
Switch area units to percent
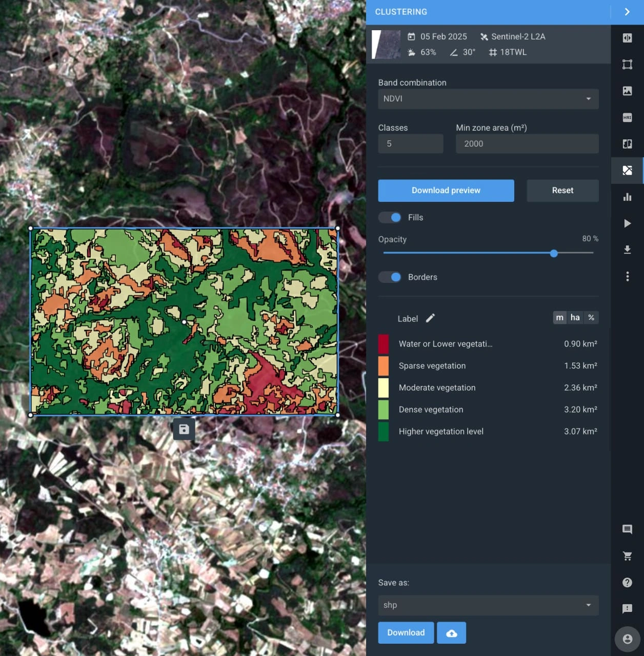pyautogui.click(x=591, y=318)
